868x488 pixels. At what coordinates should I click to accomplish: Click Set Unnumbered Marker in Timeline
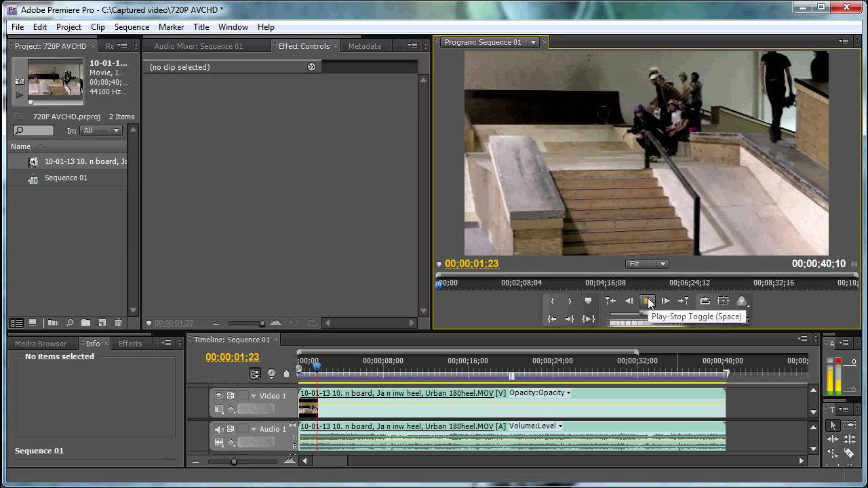click(286, 373)
